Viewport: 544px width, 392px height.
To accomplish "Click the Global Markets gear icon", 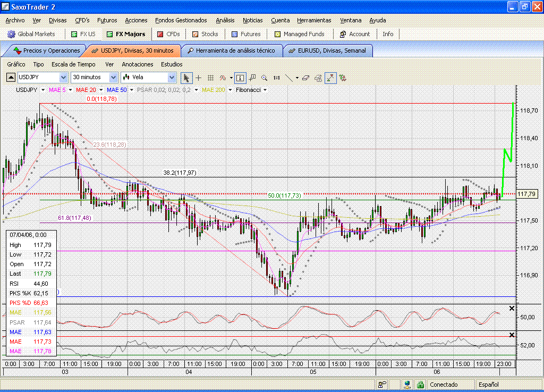I will [12, 34].
